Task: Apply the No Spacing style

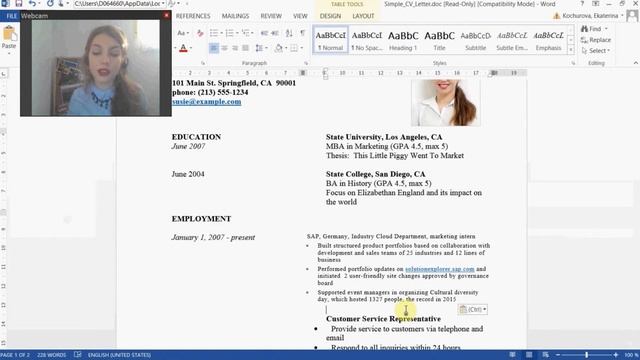Action: pos(367,40)
